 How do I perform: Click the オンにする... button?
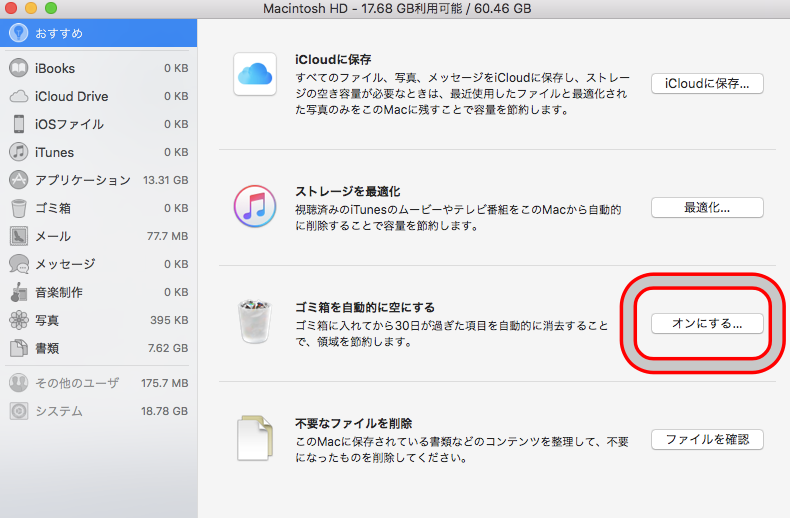tap(707, 323)
